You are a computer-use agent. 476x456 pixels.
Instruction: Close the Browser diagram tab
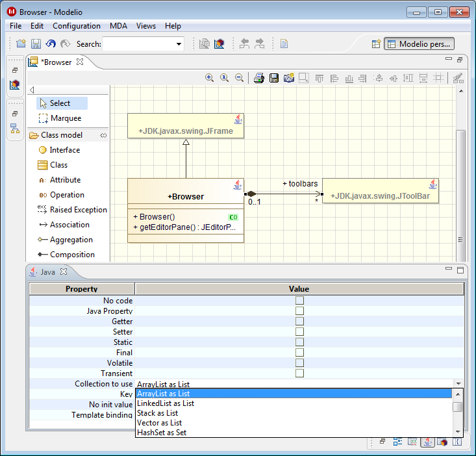[x=80, y=62]
